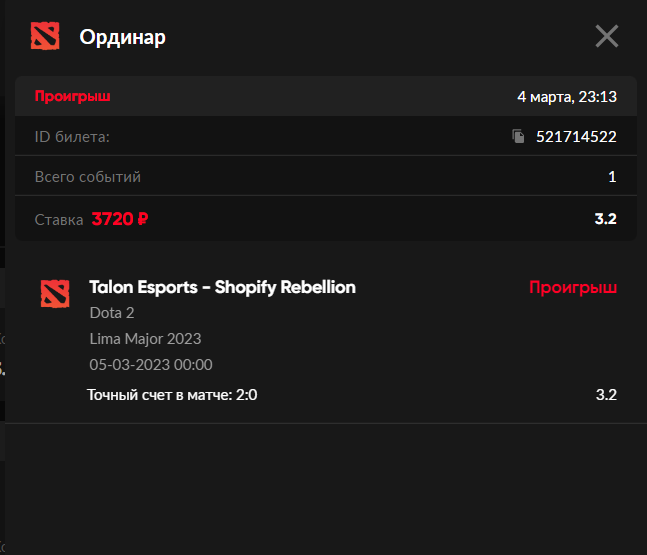Viewport: 647px width, 555px height.
Task: Click the Dota 2 game name text
Action: pyautogui.click(x=112, y=313)
